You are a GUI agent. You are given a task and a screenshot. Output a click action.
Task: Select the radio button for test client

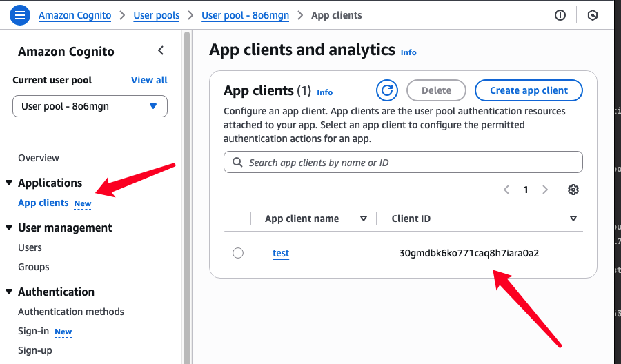point(238,253)
